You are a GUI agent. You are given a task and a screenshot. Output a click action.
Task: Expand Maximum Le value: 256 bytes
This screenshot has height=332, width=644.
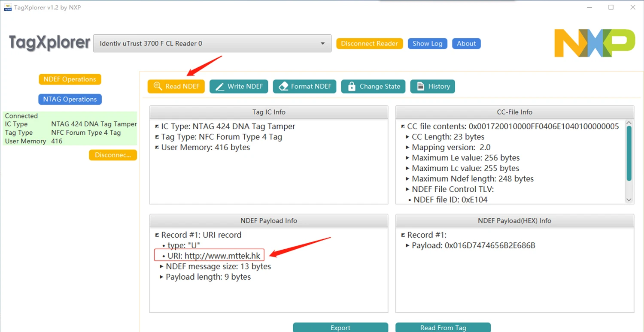408,158
